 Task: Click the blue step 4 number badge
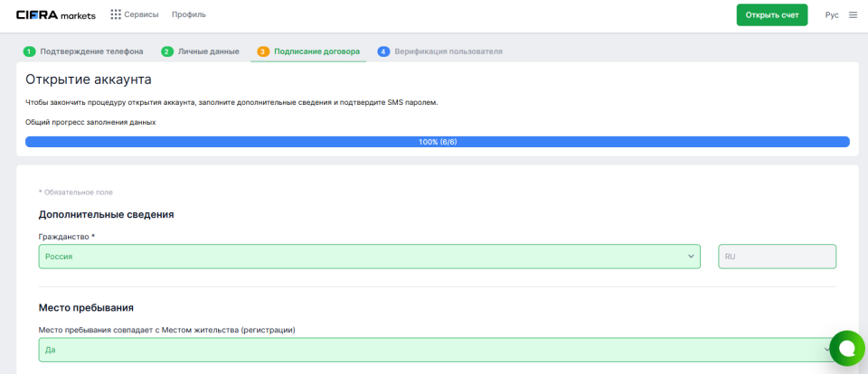[x=383, y=51]
